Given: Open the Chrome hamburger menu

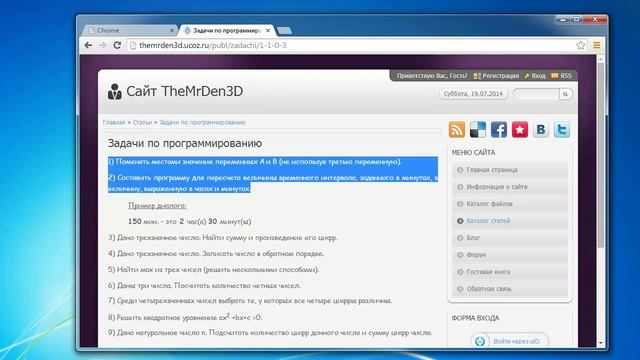Looking at the screenshot, I should pos(596,45).
